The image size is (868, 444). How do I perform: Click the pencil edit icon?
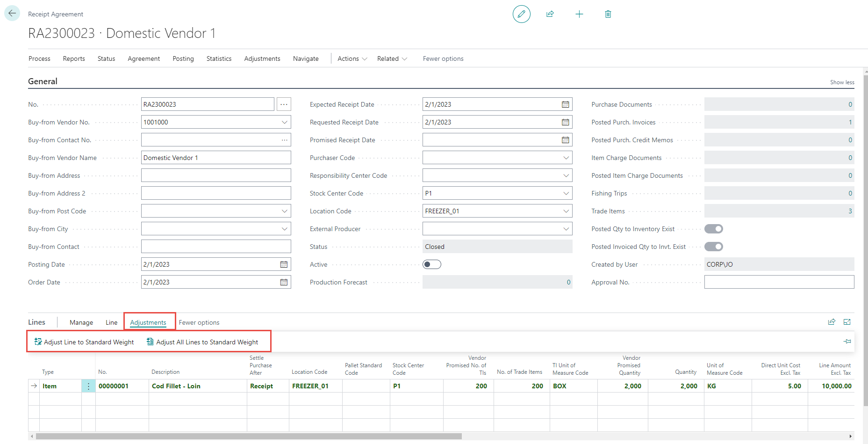click(x=521, y=14)
